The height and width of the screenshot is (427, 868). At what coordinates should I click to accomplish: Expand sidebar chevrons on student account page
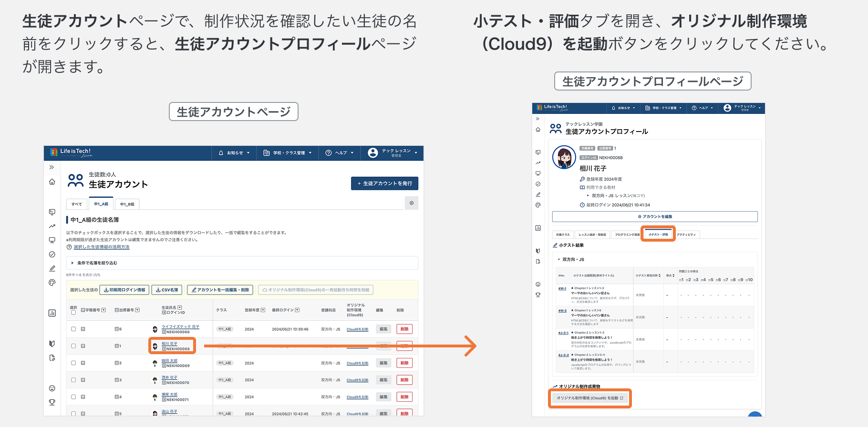52,167
